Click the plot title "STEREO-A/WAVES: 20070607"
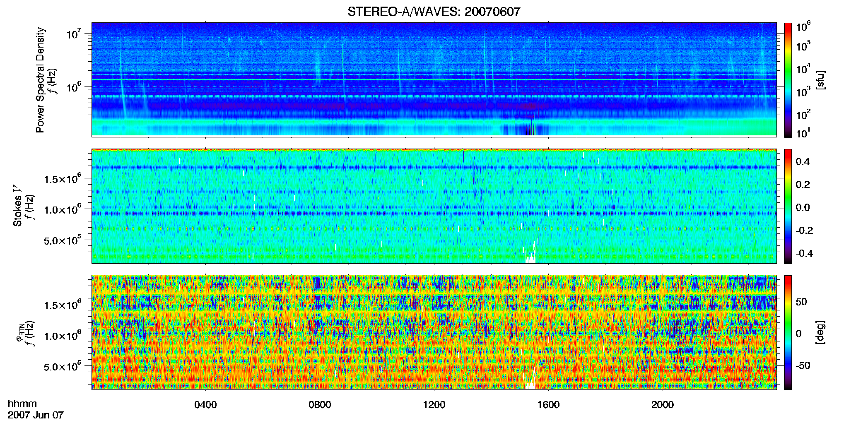 coord(434,12)
